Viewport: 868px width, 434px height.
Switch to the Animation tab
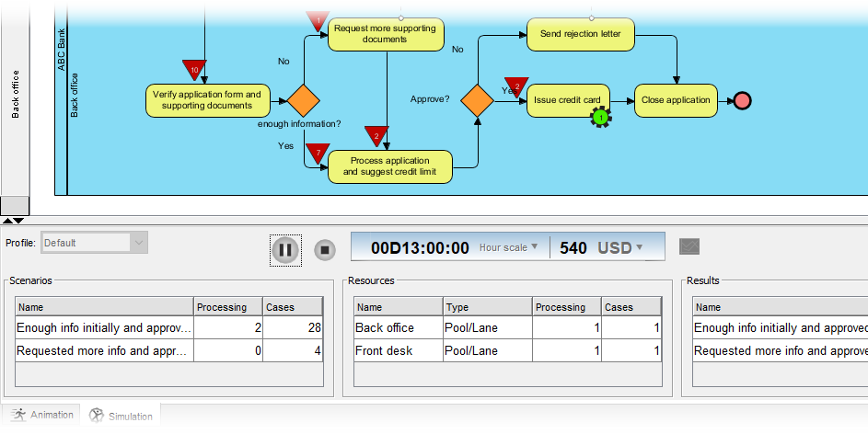coord(41,415)
